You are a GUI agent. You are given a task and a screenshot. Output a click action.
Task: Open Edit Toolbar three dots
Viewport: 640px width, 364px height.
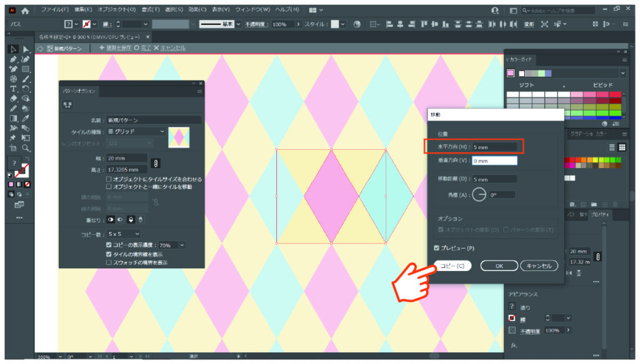[19, 218]
